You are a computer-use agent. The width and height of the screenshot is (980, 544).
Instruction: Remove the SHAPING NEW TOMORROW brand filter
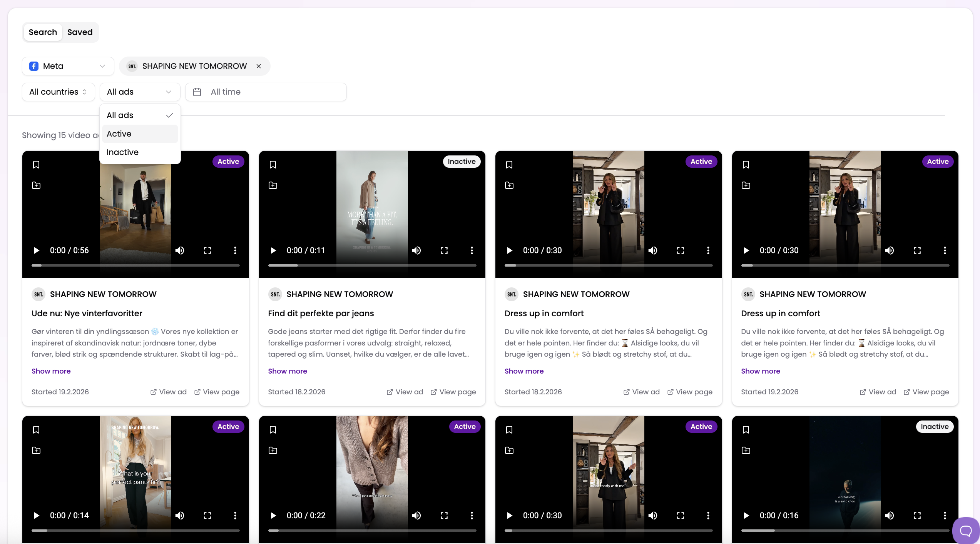click(259, 66)
